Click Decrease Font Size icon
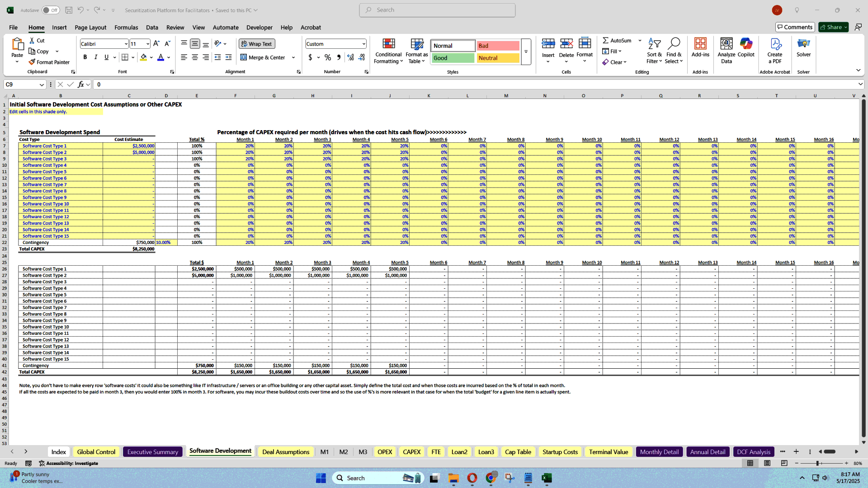The height and width of the screenshot is (488, 868). point(167,44)
